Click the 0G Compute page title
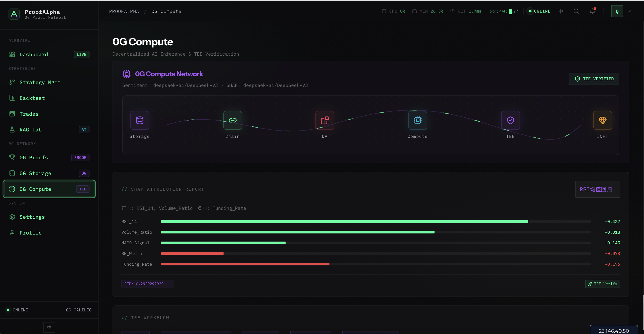The height and width of the screenshot is (334, 644). [143, 42]
